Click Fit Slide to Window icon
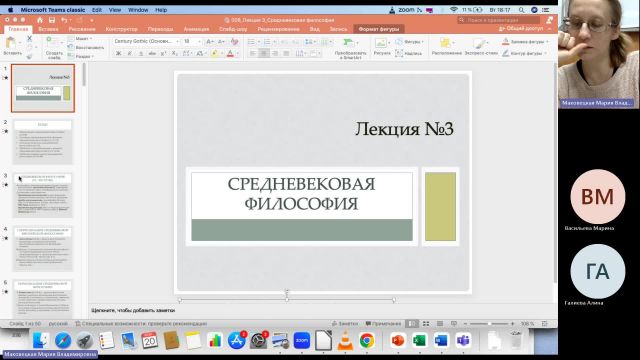 tap(544, 323)
